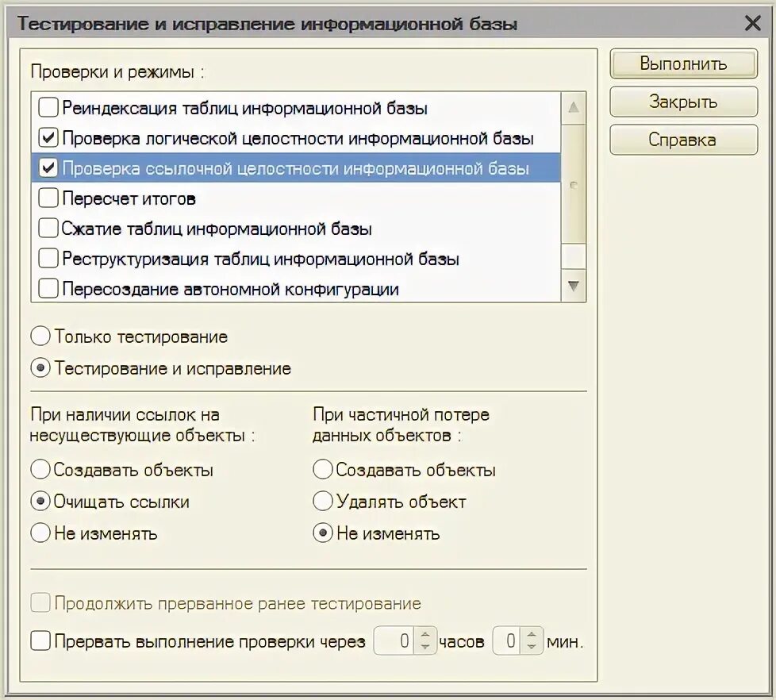
Task: Click the checks list scrollbar thumb
Action: [x=574, y=184]
